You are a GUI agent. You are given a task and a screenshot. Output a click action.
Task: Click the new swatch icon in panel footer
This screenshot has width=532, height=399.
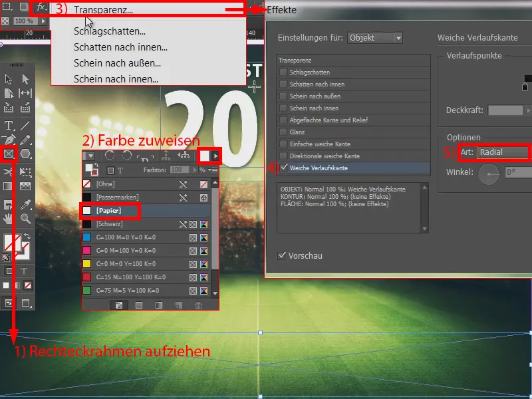point(178,305)
